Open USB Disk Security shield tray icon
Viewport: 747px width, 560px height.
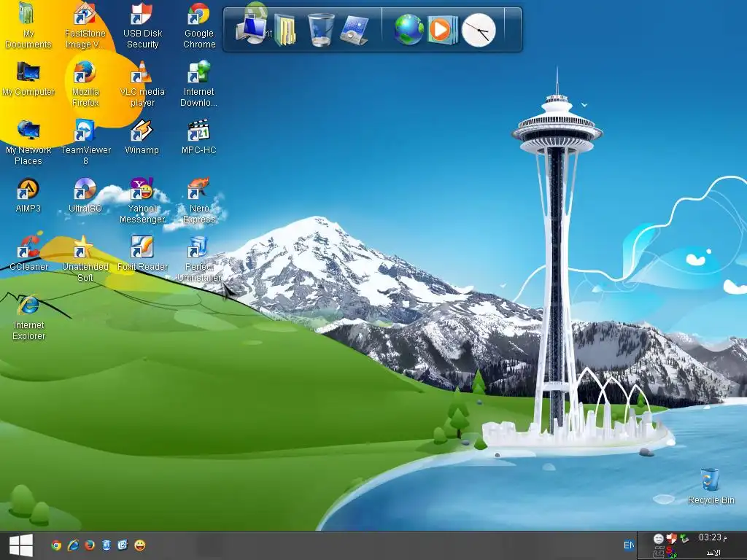point(671,539)
